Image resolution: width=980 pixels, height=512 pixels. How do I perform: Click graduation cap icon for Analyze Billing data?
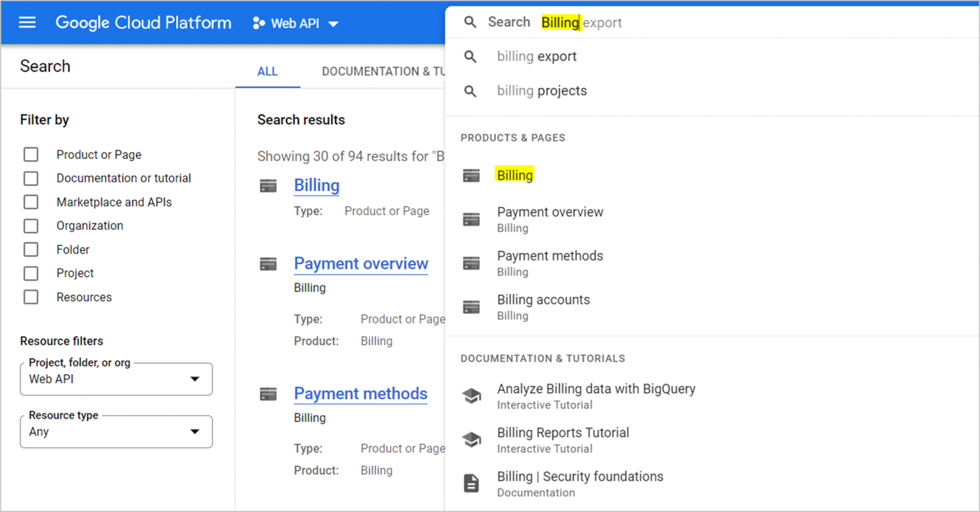point(471,396)
